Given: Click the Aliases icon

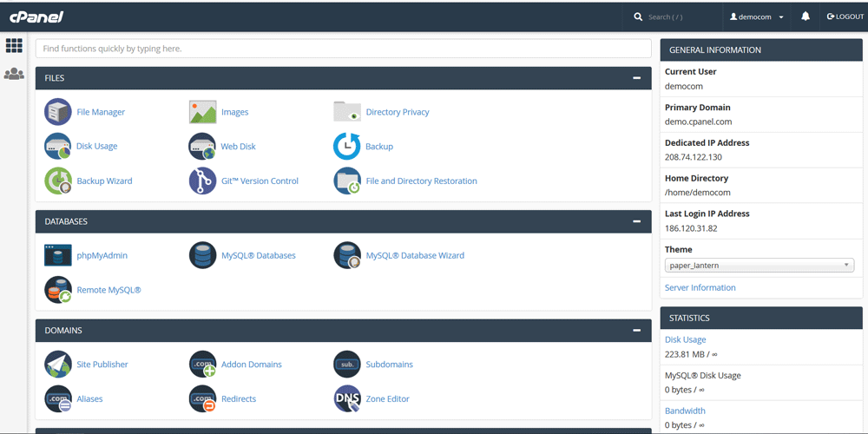Looking at the screenshot, I should tap(57, 398).
